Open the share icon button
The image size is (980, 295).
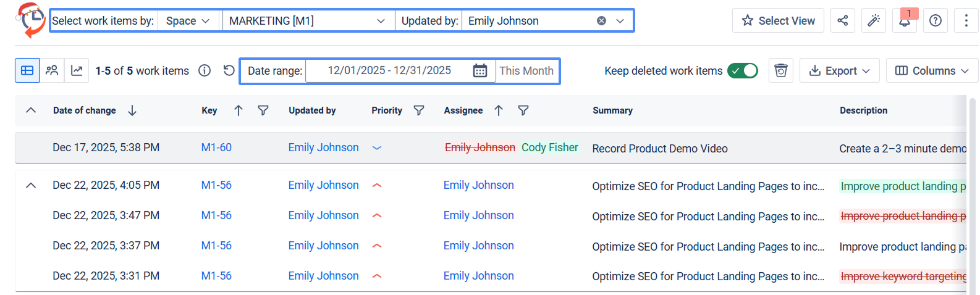coord(843,21)
